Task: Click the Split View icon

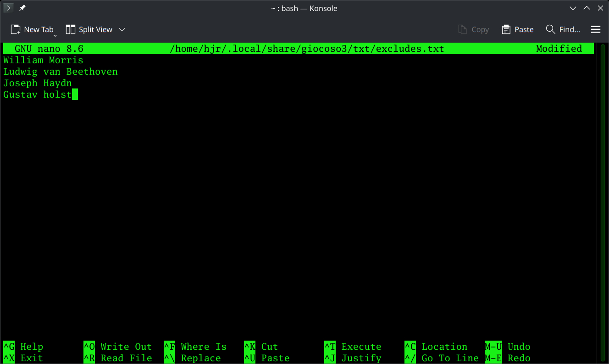Action: click(70, 29)
